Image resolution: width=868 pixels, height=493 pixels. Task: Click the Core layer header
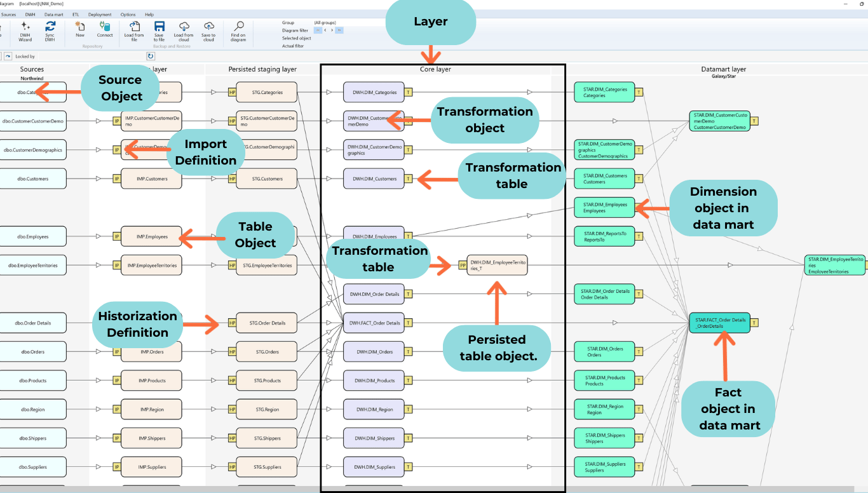click(436, 69)
